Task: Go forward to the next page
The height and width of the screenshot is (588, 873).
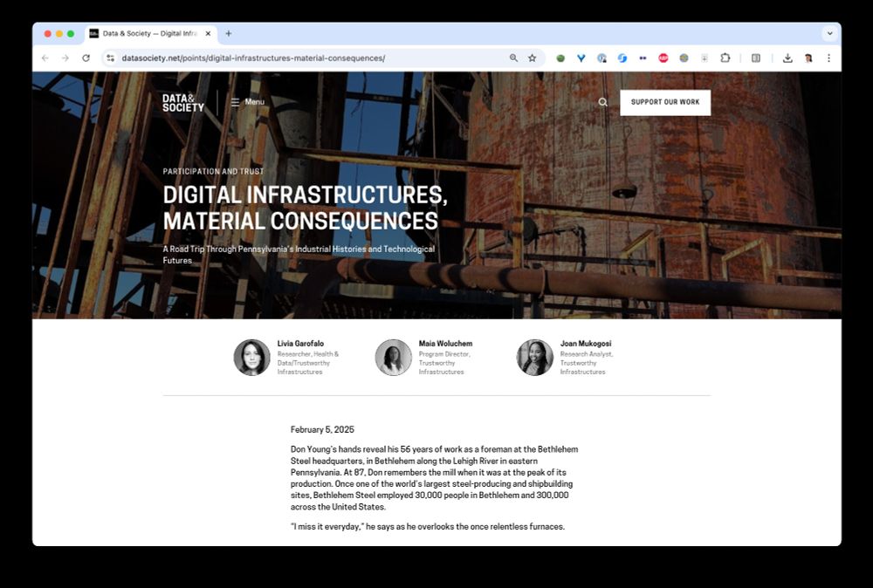Action: pyautogui.click(x=65, y=58)
